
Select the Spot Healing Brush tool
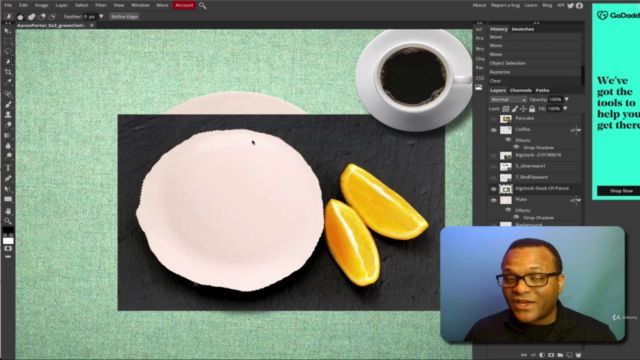8,94
